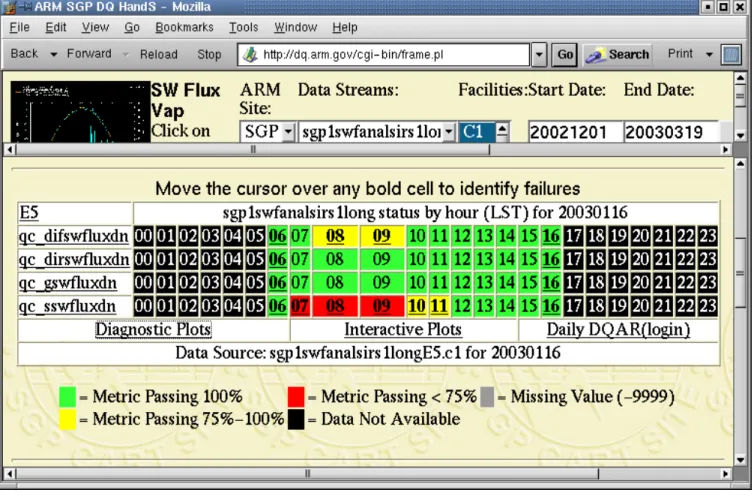This screenshot has width=754, height=496.
Task: Click yellow hour 08 cell in qc_difswfluxdn row
Action: pos(335,236)
